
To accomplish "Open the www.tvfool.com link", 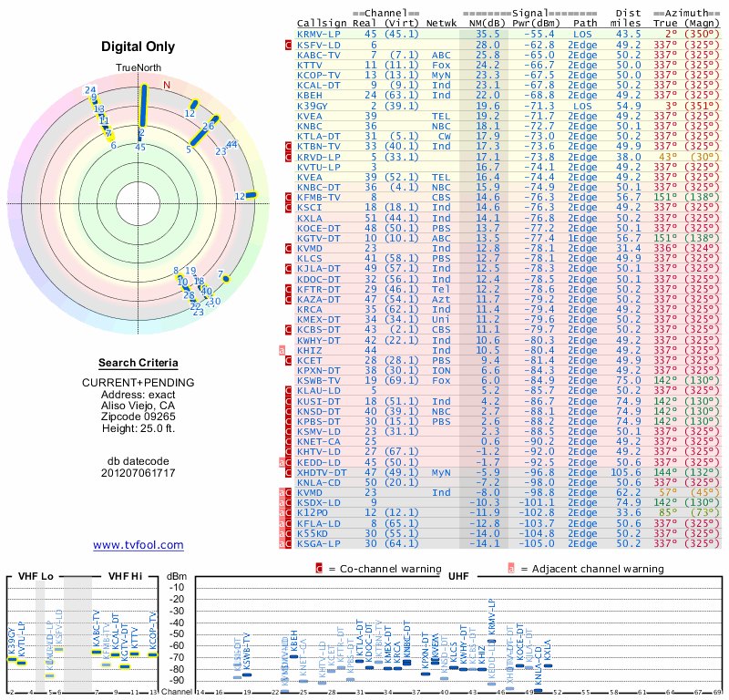I will coord(139,545).
